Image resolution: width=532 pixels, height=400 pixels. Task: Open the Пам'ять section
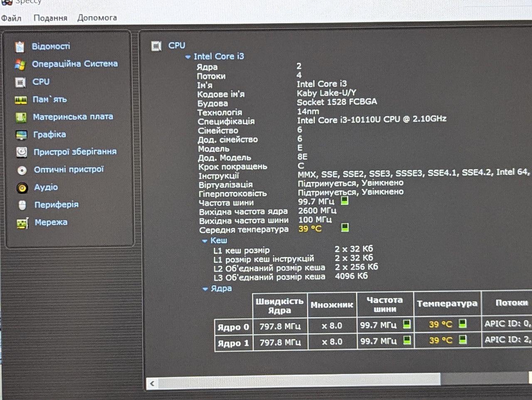[50, 100]
